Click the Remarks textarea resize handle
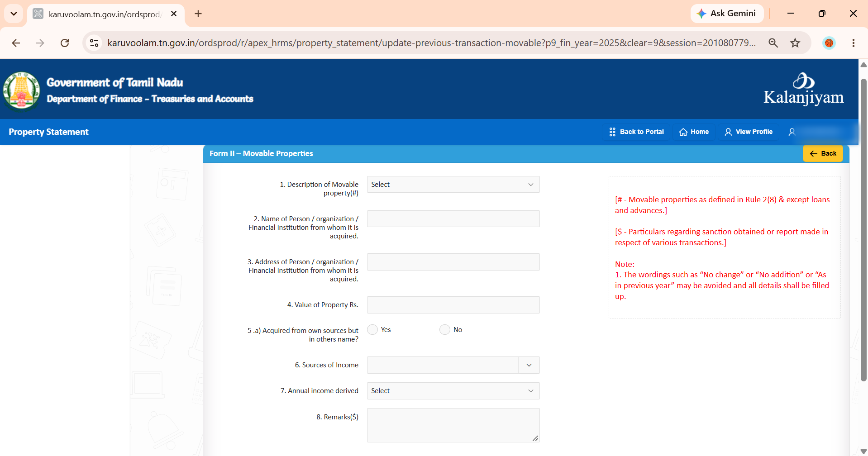 (x=535, y=438)
